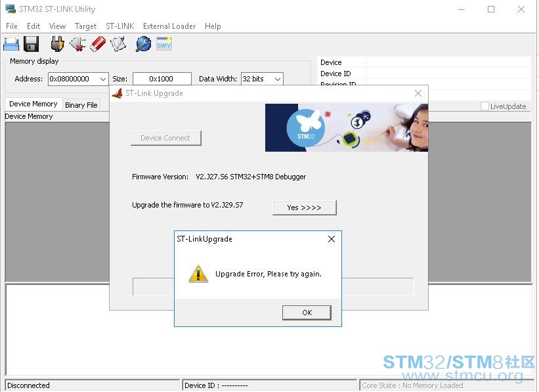Open the View menu
The height and width of the screenshot is (392, 539).
57,26
